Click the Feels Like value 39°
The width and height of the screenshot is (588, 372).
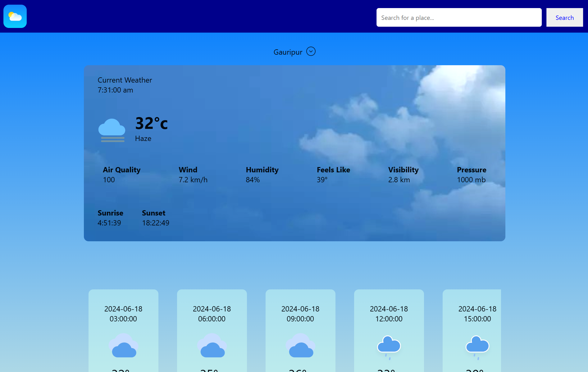[x=322, y=180]
